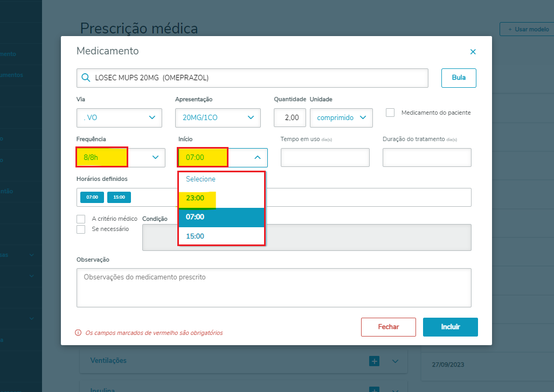Select the highlighted 07:00 option in list

(221, 217)
